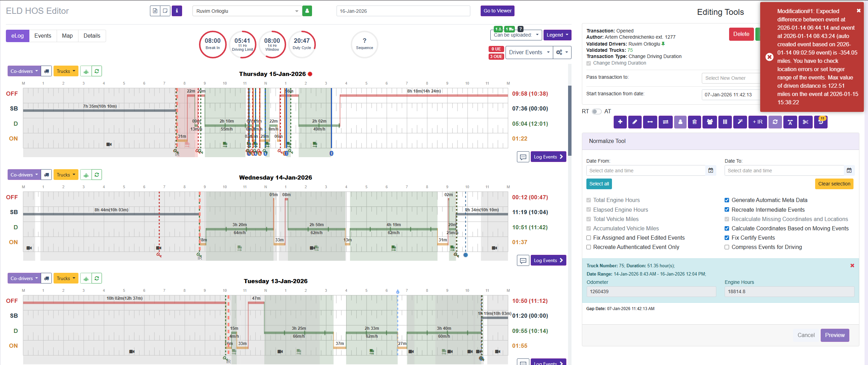This screenshot has height=365, width=868.
Task: Remove truck 75 card with red X
Action: pyautogui.click(x=852, y=266)
